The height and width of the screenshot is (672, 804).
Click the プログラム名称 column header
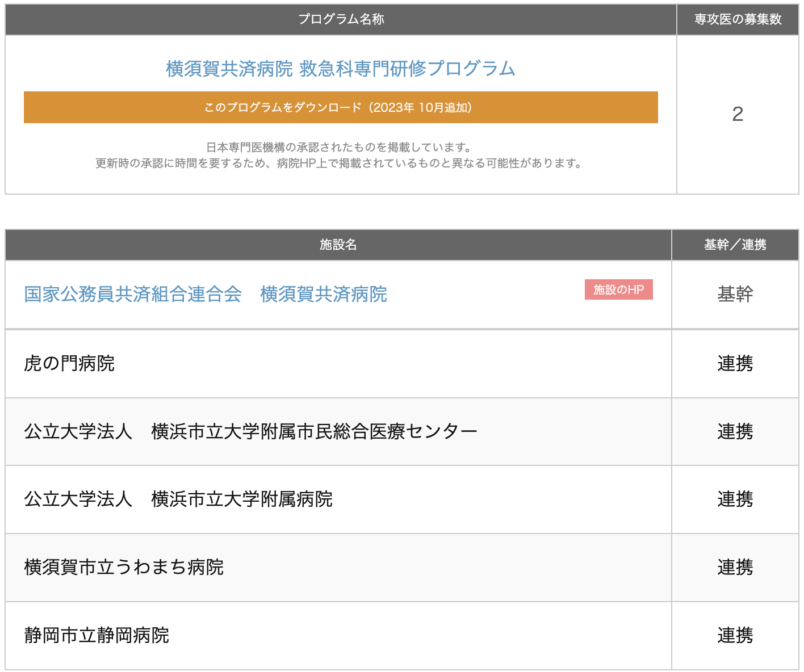[341, 19]
